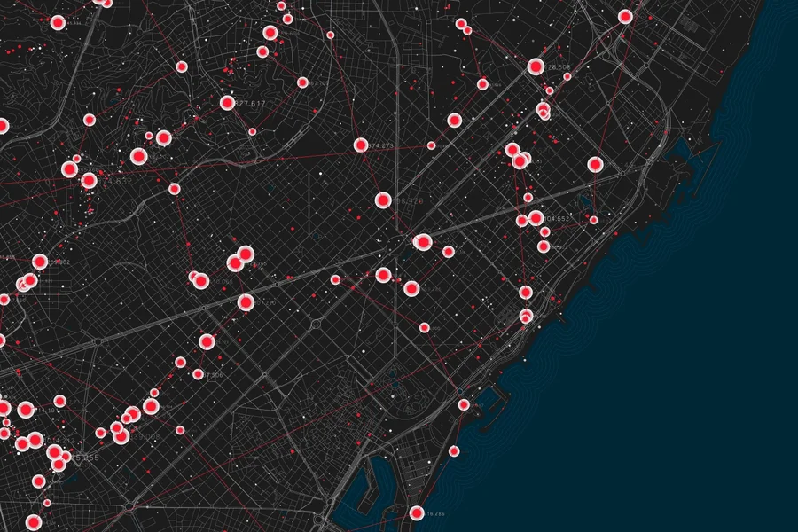Click the large marker labeled 28.508
Image resolution: width=798 pixels, height=532 pixels.
click(x=536, y=66)
